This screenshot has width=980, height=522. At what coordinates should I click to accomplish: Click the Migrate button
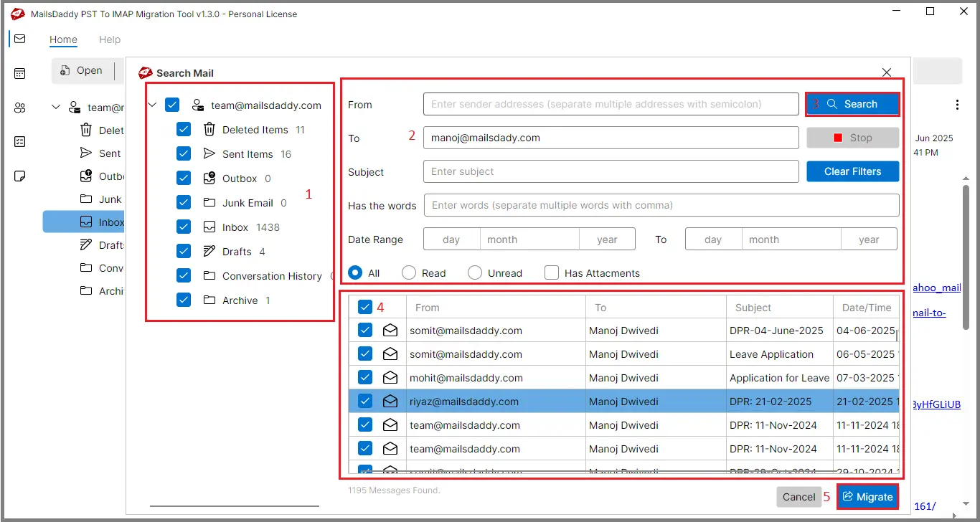tap(868, 497)
